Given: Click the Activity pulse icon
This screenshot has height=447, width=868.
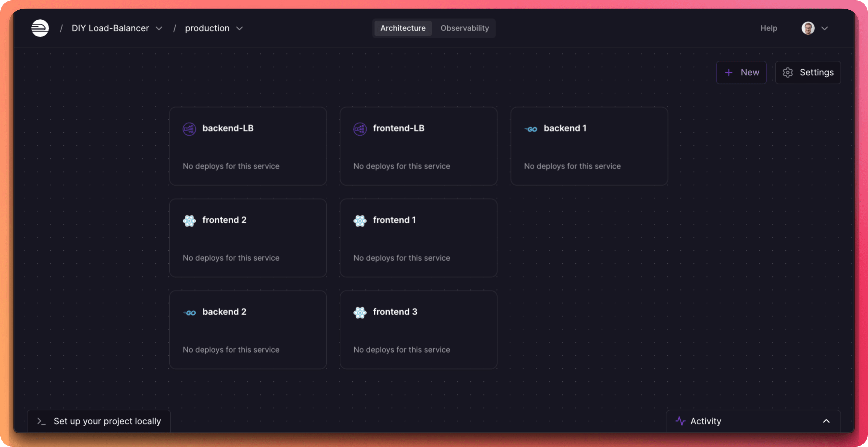Looking at the screenshot, I should 680,421.
